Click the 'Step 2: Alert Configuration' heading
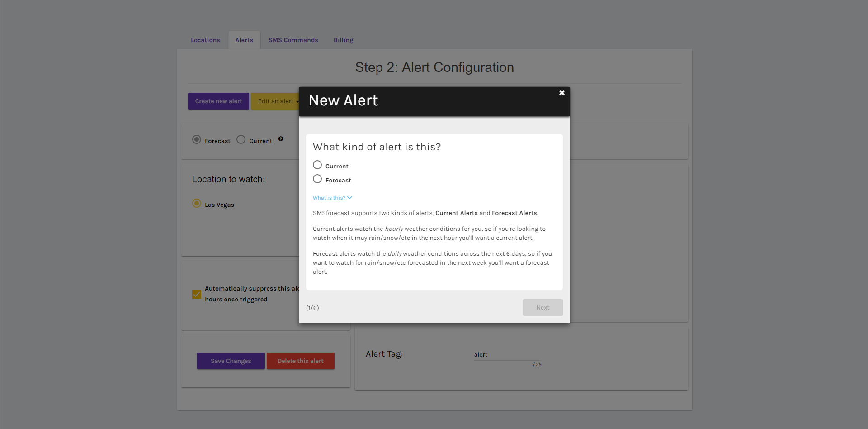The image size is (868, 429). pyautogui.click(x=434, y=67)
